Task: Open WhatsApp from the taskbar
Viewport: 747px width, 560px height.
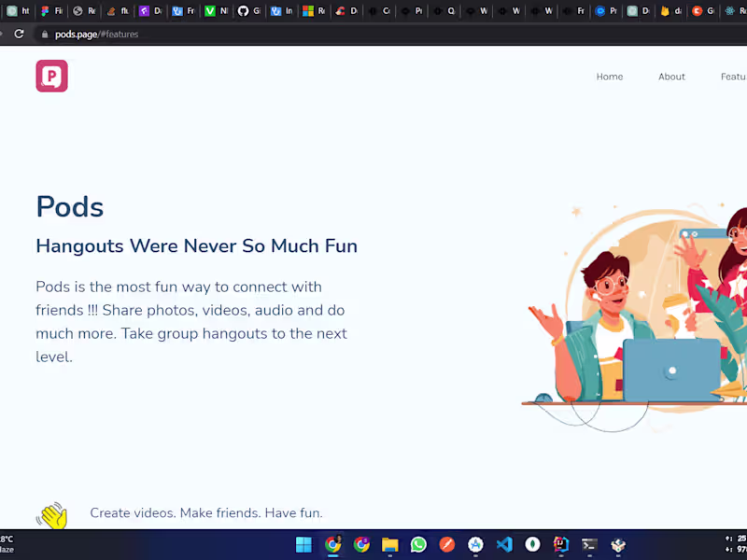Action: tap(418, 544)
